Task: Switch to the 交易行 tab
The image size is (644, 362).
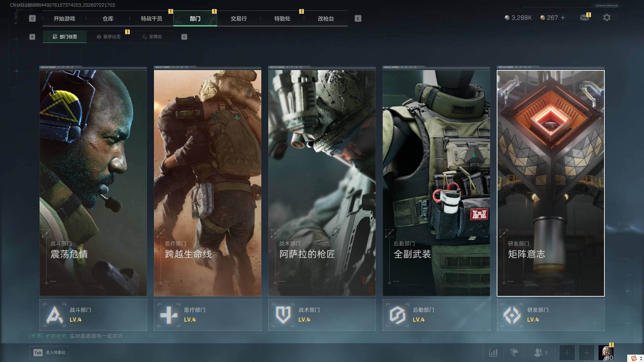Action: [x=238, y=18]
